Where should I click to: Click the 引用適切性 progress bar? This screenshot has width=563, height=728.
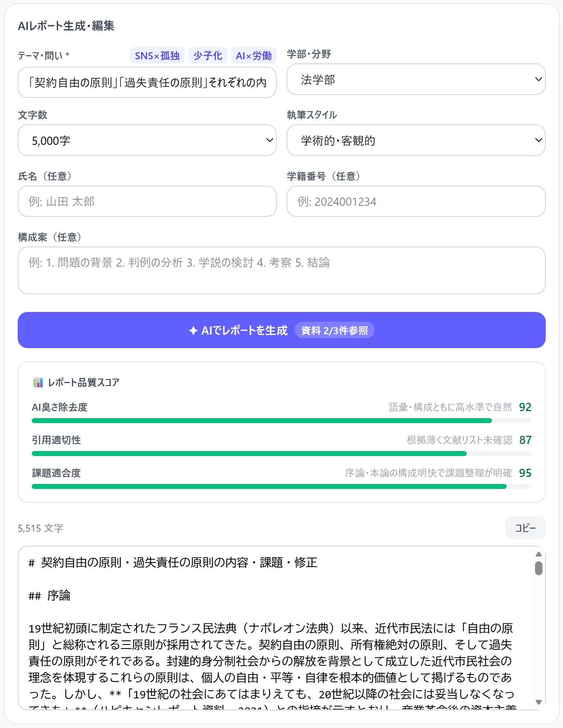coord(282,454)
